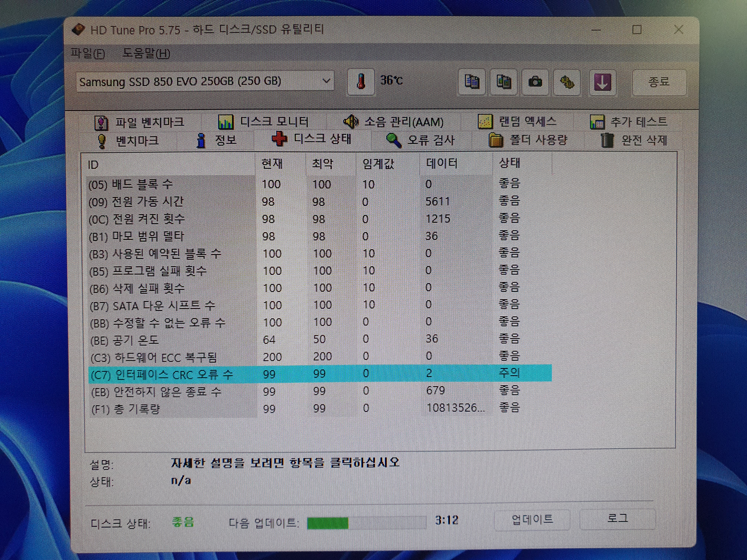The height and width of the screenshot is (560, 747).
Task: Select the (C3) 하드웨어 ECC 복구됨 row
Action: pos(320,357)
